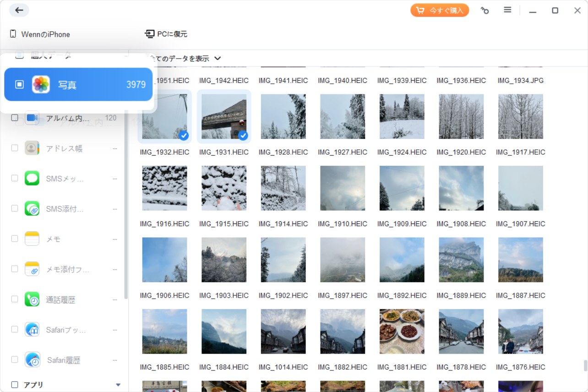This screenshot has width=588, height=392.
Task: Click the Notes (メモ) icon
Action: coord(32,239)
